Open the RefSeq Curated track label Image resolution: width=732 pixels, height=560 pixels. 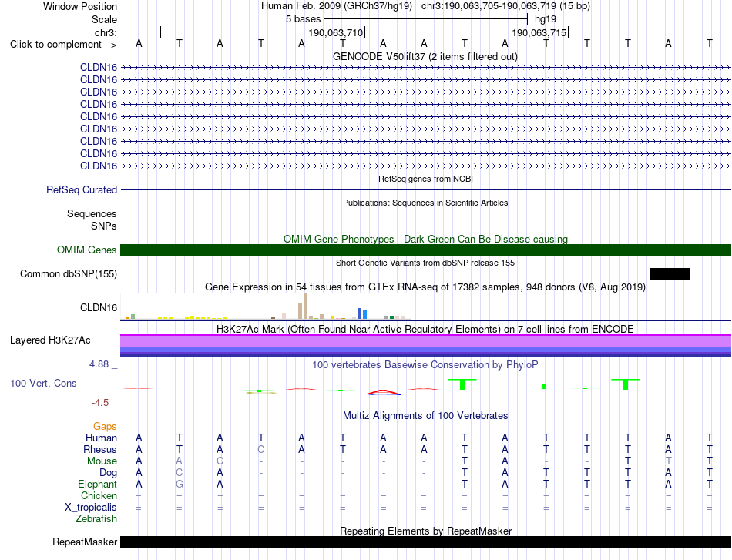click(82, 190)
